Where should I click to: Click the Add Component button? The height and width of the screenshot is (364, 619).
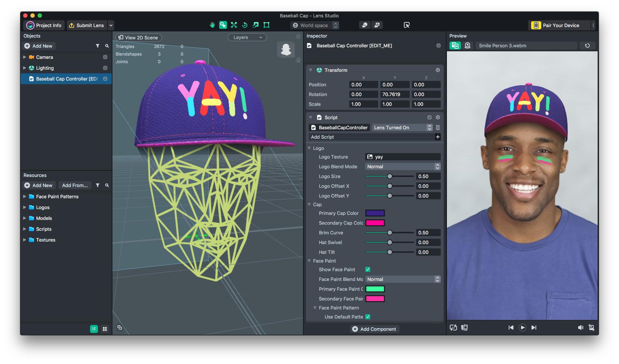(x=374, y=329)
